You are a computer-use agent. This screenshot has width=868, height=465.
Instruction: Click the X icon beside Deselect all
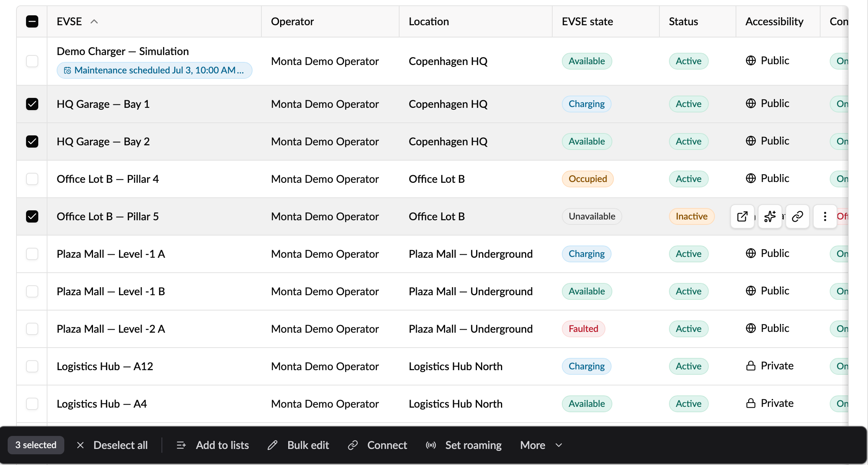[x=80, y=445]
